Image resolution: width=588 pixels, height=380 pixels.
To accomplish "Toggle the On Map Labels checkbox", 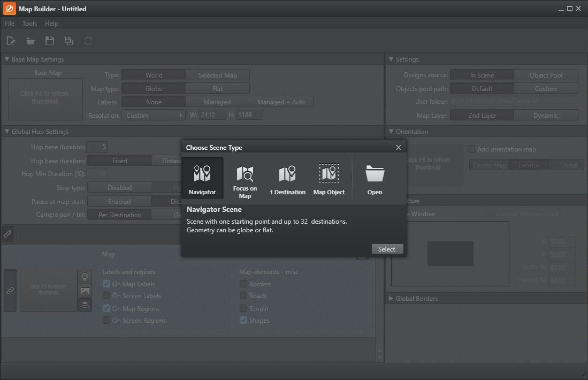I will (107, 284).
